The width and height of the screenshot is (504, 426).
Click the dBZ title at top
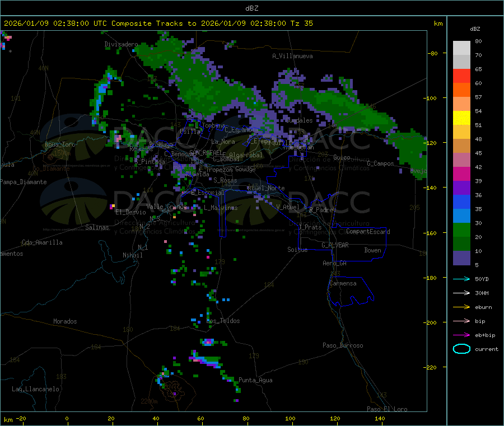click(251, 8)
